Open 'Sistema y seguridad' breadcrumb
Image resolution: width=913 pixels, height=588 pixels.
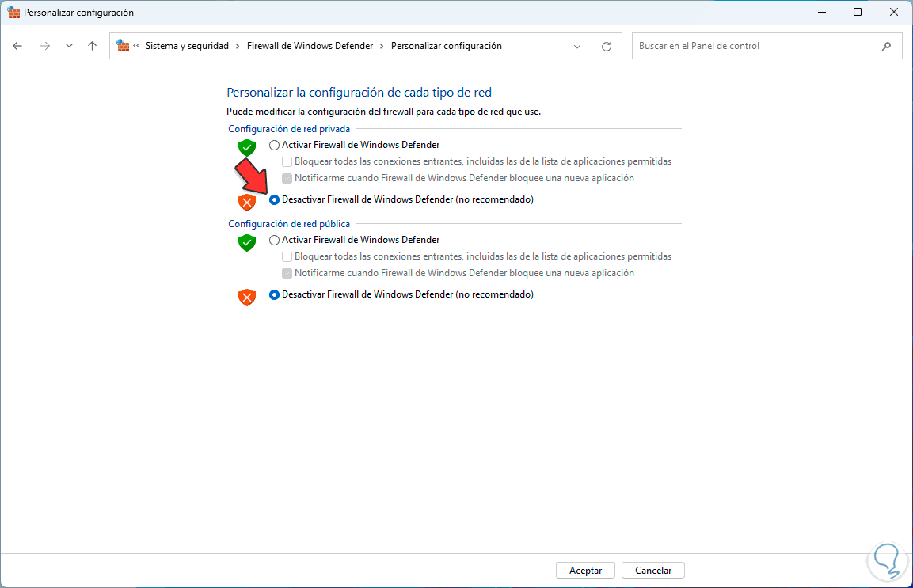coord(187,46)
